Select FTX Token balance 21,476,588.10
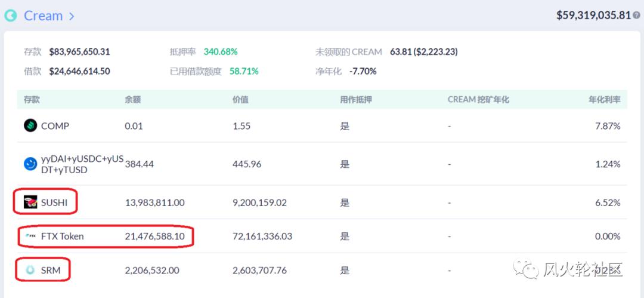 (155, 236)
